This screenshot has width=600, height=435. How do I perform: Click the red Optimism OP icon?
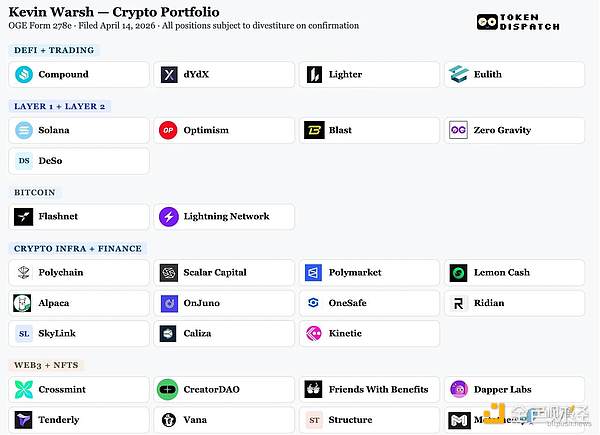pos(169,130)
